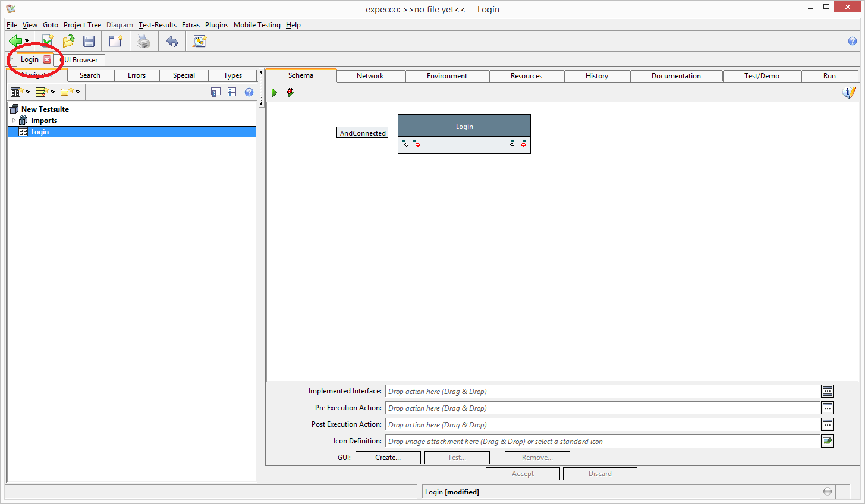Click the navigator panel blue help icon
865x504 pixels.
[249, 92]
